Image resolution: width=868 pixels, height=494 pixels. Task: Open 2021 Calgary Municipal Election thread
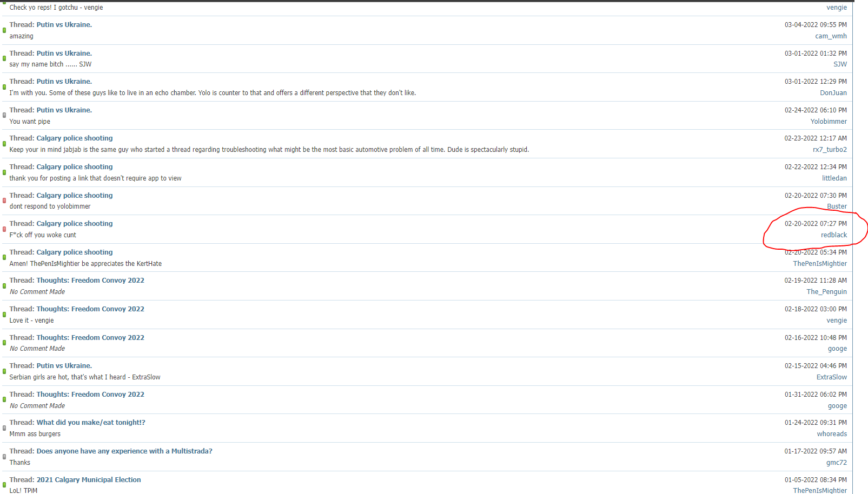(89, 480)
